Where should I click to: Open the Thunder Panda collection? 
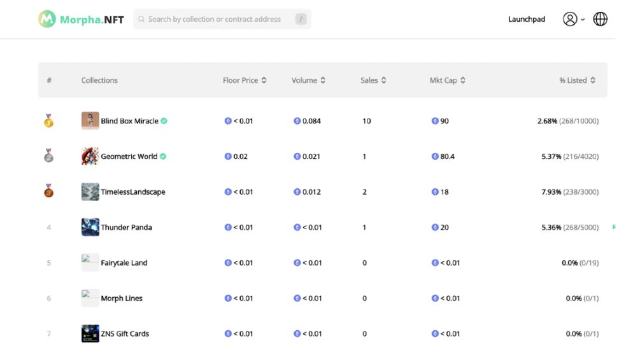click(x=126, y=227)
